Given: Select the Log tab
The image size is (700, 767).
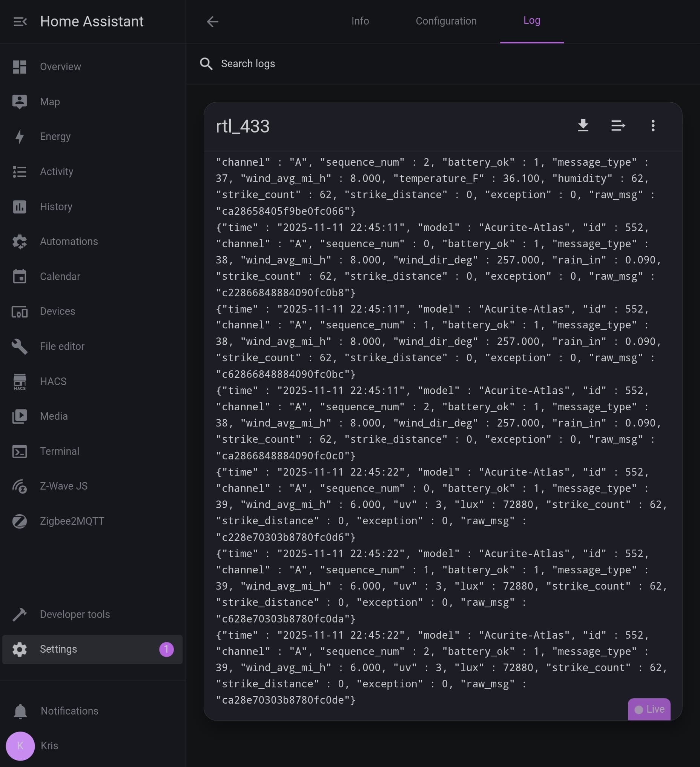Looking at the screenshot, I should (531, 20).
